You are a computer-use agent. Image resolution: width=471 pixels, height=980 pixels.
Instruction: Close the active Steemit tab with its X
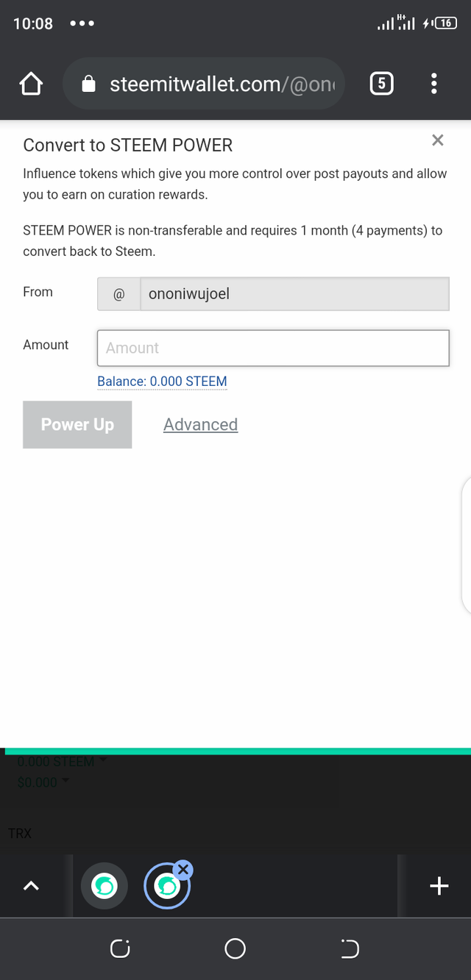tap(183, 869)
